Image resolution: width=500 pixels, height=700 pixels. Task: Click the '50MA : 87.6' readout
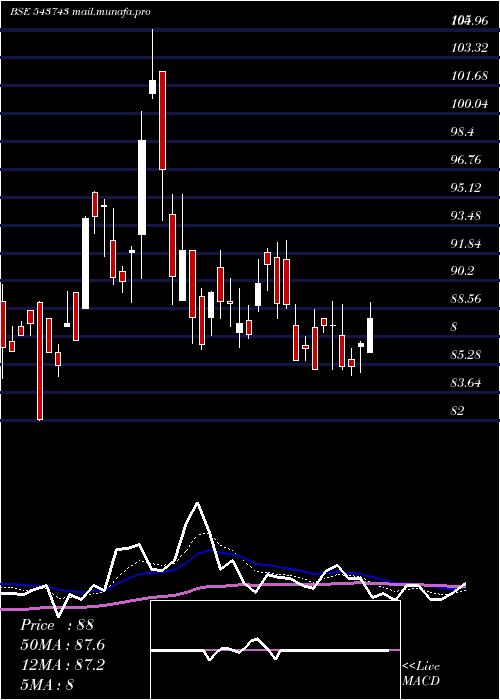pos(62,645)
